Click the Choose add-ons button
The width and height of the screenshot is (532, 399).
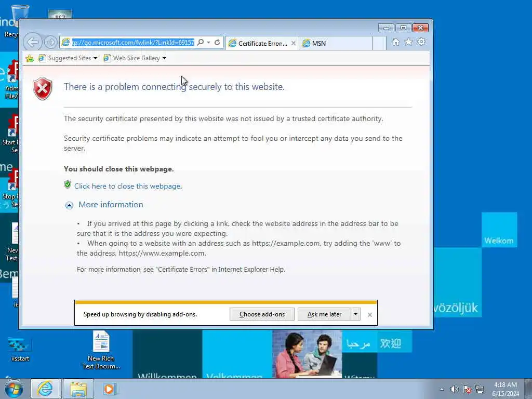point(262,314)
